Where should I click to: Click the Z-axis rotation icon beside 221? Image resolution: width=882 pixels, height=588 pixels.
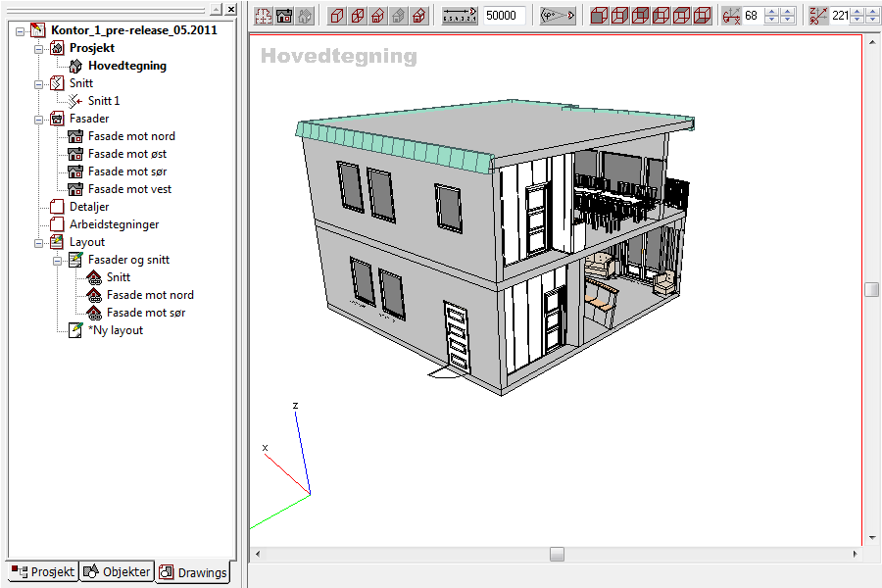[x=818, y=16]
